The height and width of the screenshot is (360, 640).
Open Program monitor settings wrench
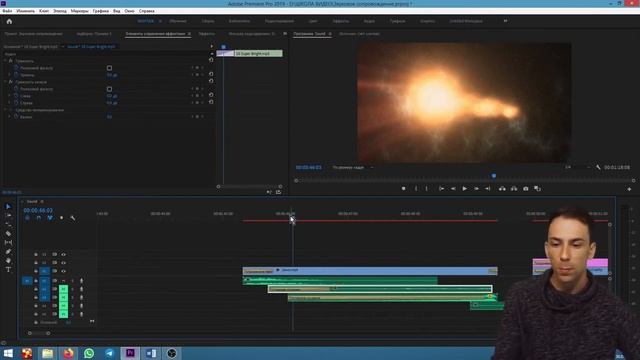(598, 167)
